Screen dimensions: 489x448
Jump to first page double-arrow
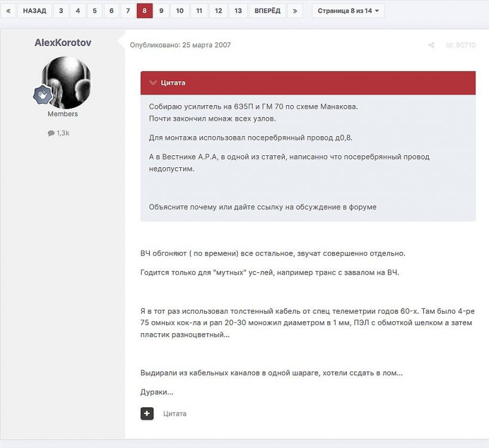point(8,11)
